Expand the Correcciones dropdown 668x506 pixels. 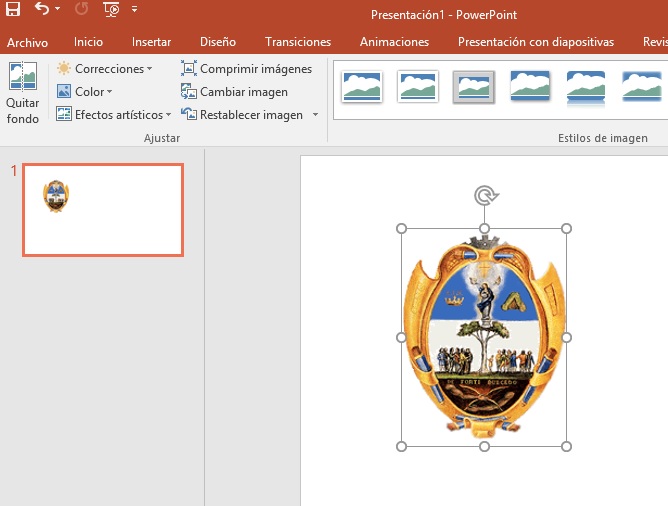click(105, 69)
